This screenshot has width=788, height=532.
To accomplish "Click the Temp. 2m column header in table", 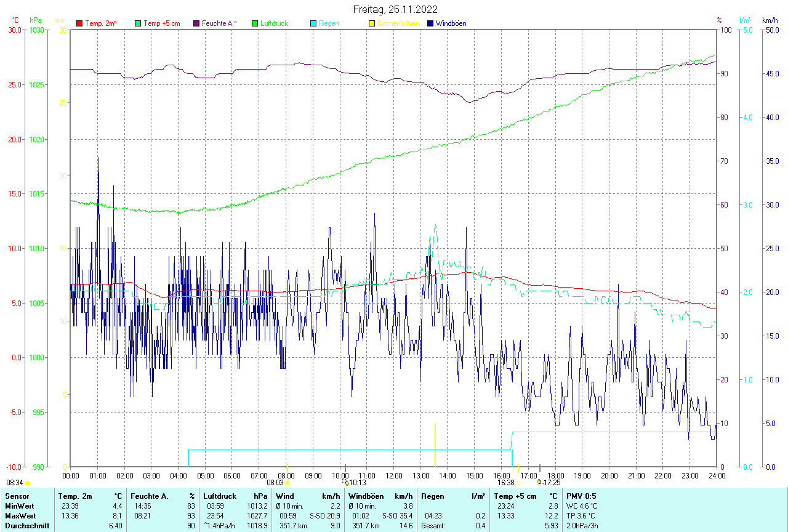I will (x=75, y=496).
